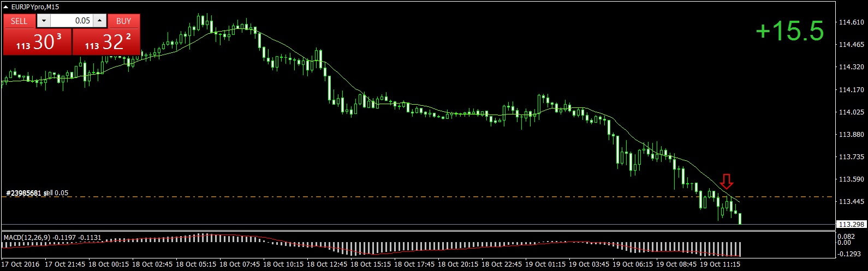This screenshot has width=868, height=271.
Task: Click the 18 Oct 12:45 time label
Action: point(327,264)
